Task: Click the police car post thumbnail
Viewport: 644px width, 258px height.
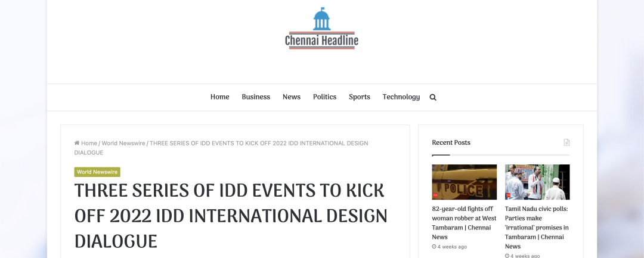Action: [464, 182]
